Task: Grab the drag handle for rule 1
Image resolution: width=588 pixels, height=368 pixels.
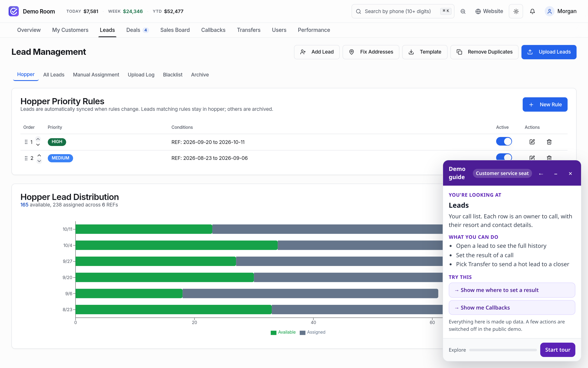Action: (x=26, y=142)
